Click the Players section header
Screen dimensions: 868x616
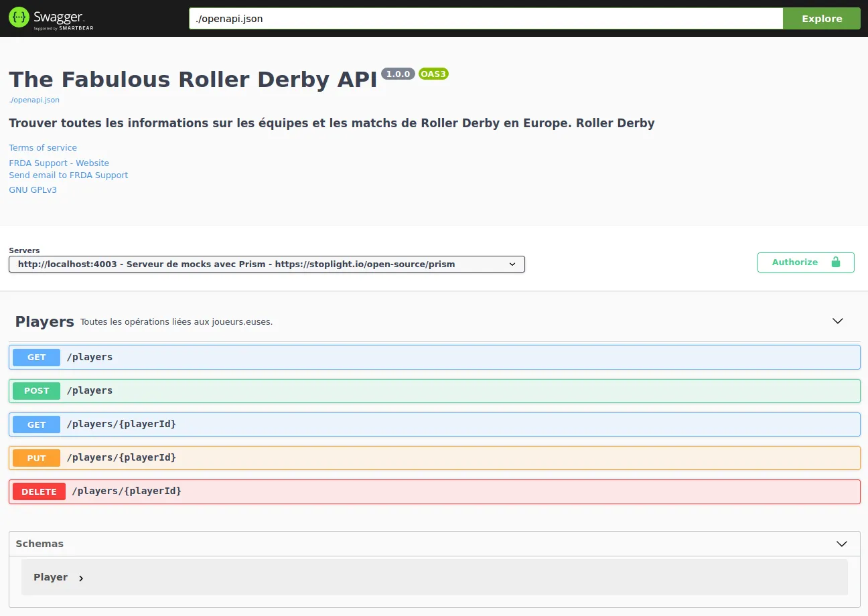coord(44,321)
